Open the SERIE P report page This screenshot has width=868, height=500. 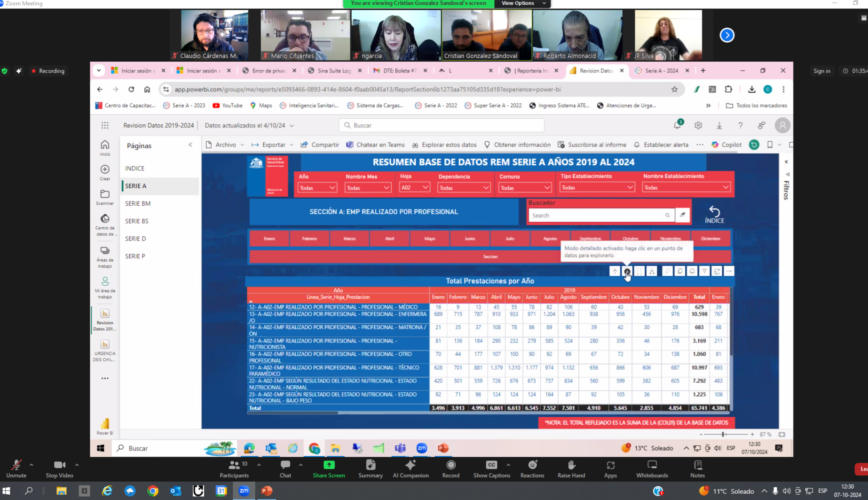(x=135, y=256)
